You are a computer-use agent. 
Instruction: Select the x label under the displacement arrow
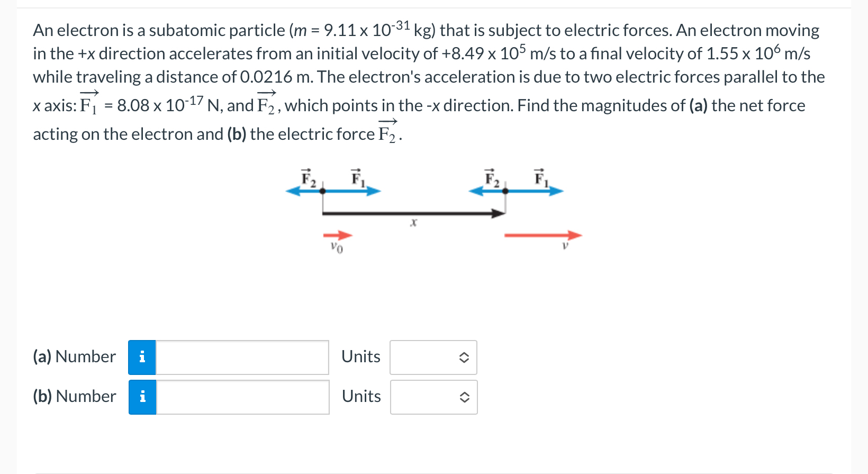tap(413, 223)
